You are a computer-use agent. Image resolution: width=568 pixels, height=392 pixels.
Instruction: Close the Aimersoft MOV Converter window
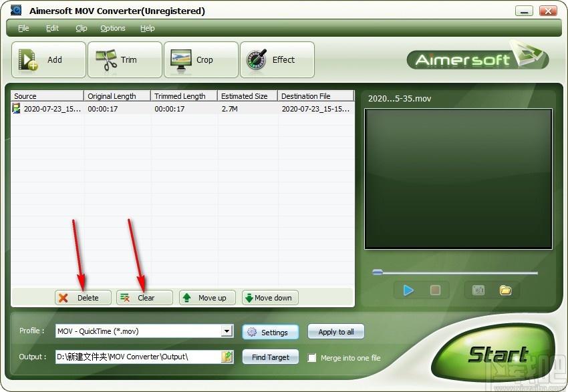pyautogui.click(x=549, y=11)
